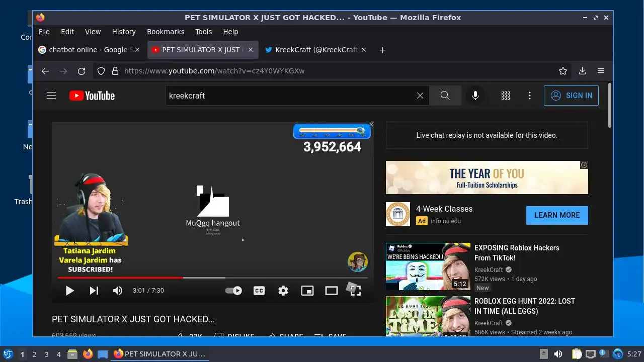
Task: Close the KreekCraft Twitter tab
Action: point(364,50)
